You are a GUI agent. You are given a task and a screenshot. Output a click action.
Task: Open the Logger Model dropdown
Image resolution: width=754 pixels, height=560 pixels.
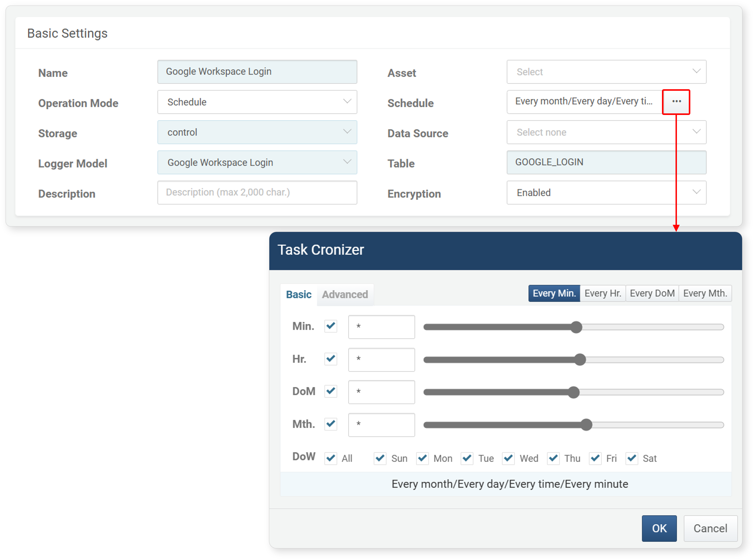point(257,162)
